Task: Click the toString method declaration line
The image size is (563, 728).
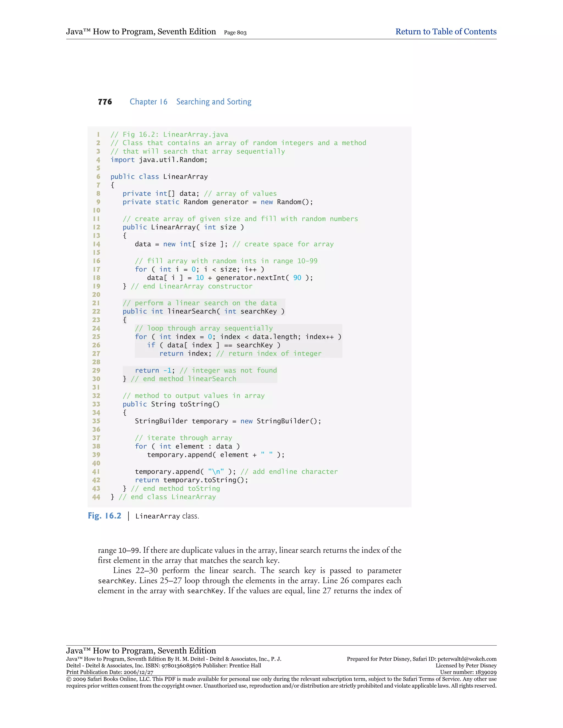Action: 171,404
